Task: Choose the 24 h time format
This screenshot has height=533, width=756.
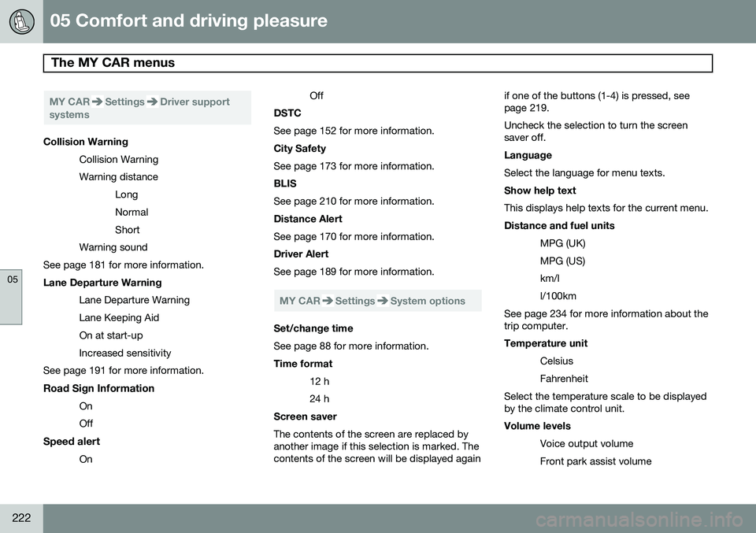Action: tap(319, 399)
